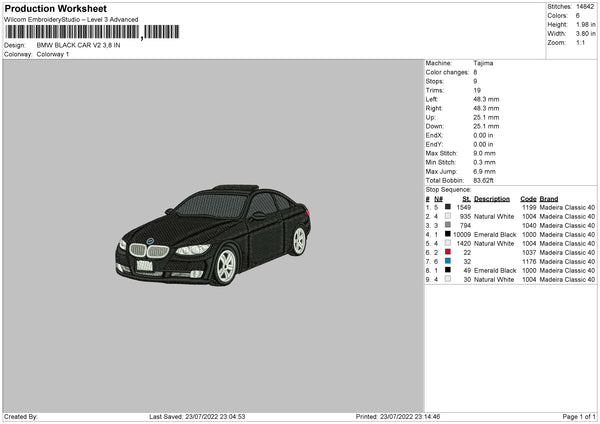Click the 'Created By:' footer label
This screenshot has width=600, height=424.
click(x=21, y=416)
